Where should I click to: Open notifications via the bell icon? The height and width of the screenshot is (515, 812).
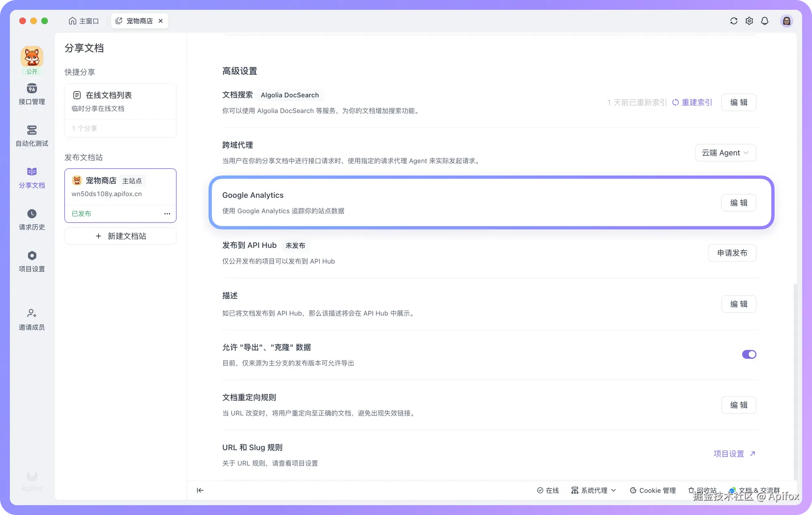point(765,21)
